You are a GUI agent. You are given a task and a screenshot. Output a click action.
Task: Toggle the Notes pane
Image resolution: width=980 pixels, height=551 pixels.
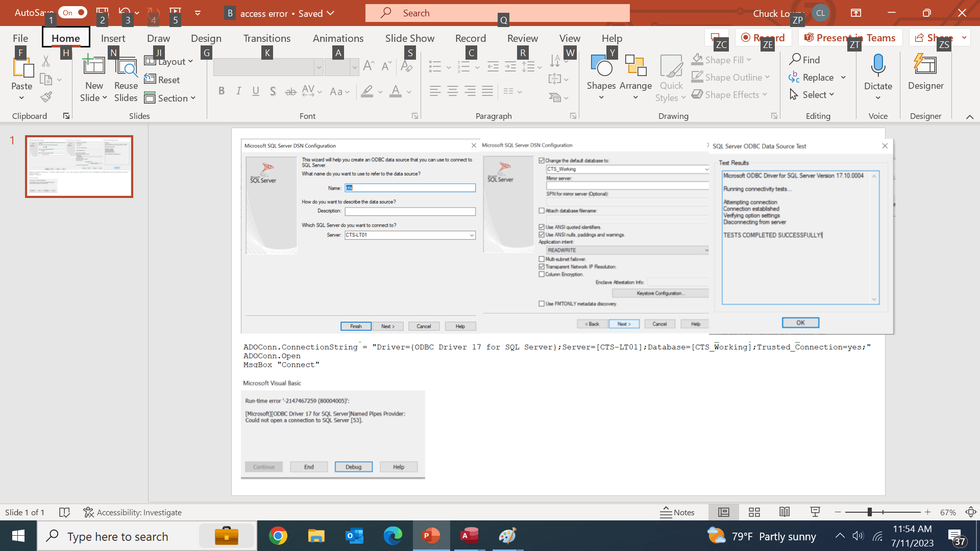pos(677,512)
